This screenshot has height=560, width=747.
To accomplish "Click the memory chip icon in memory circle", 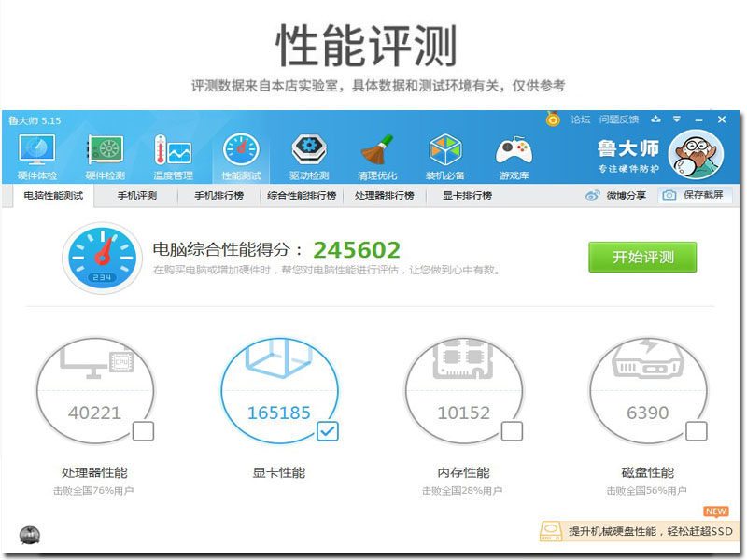I will click(x=463, y=359).
